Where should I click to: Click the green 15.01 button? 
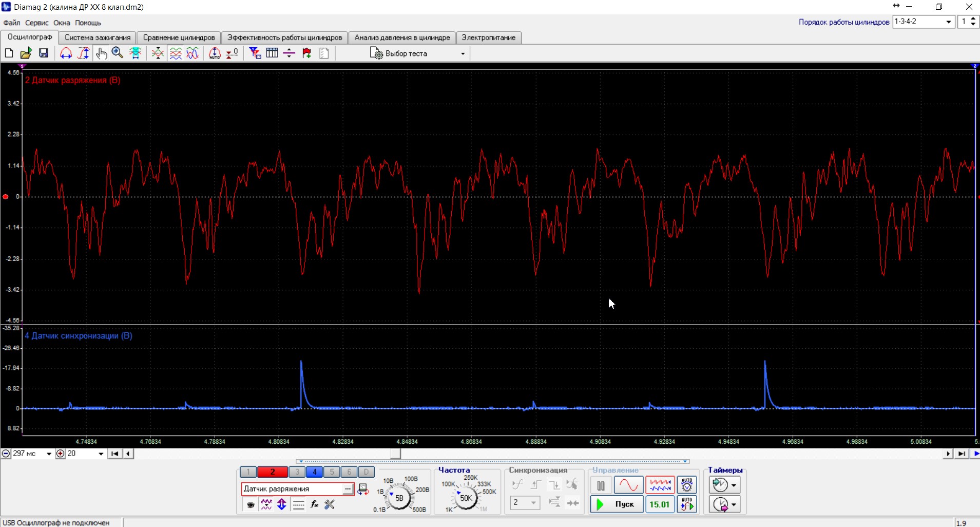click(660, 504)
